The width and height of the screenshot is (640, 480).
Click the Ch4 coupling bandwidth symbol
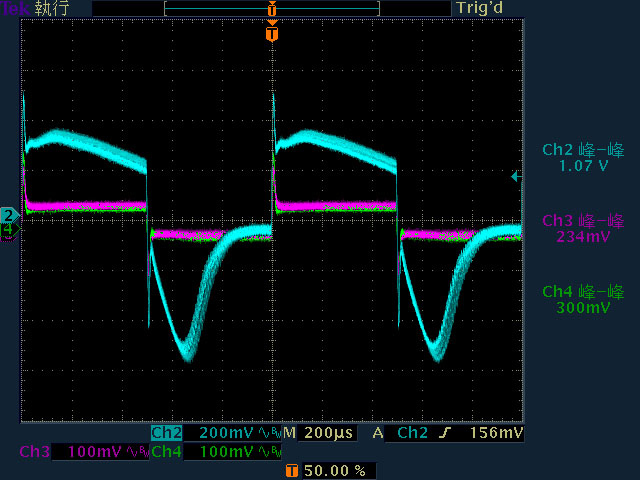coord(270,452)
